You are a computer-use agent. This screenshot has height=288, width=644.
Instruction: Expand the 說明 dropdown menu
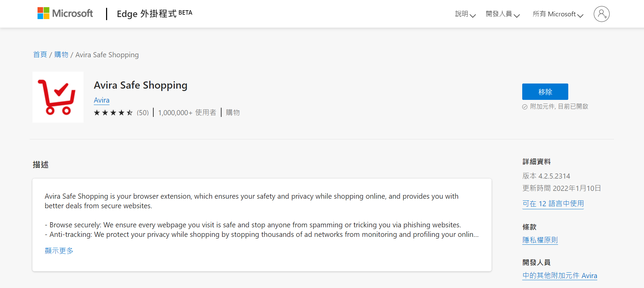(465, 14)
